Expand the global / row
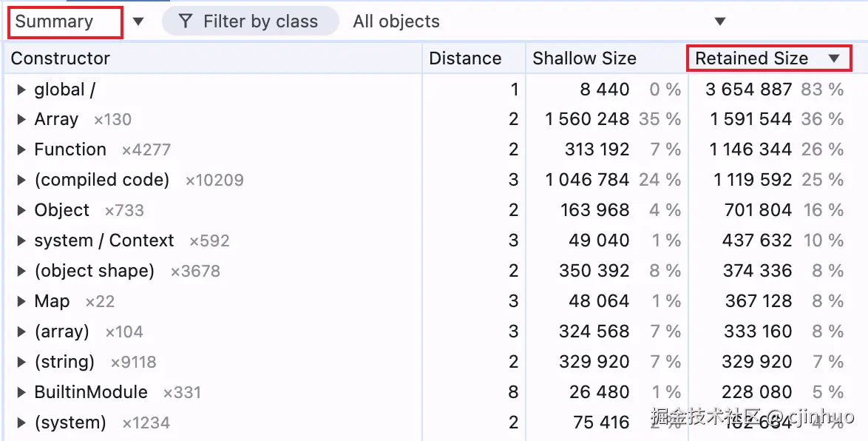This screenshot has height=441, width=868. pyautogui.click(x=21, y=90)
